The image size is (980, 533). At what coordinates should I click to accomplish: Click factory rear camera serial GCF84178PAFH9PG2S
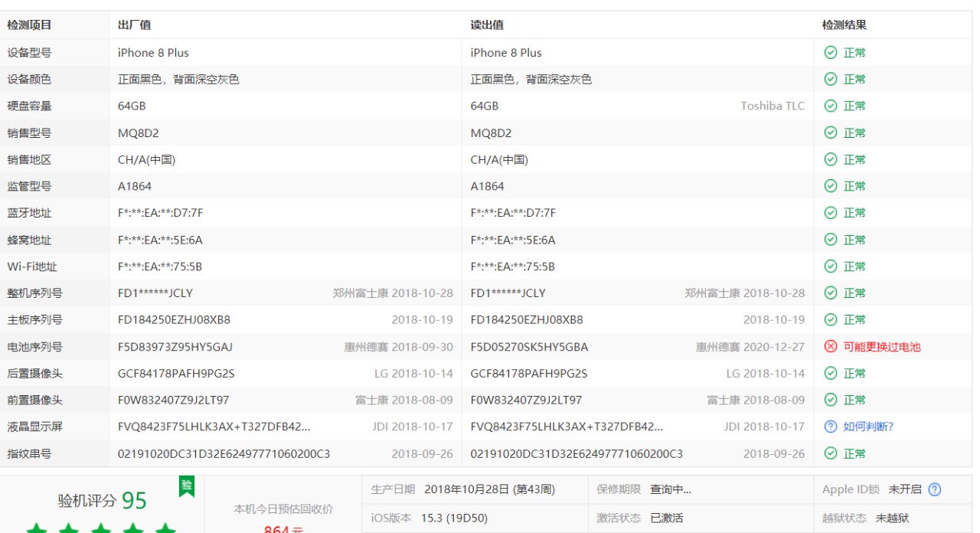coord(176,374)
